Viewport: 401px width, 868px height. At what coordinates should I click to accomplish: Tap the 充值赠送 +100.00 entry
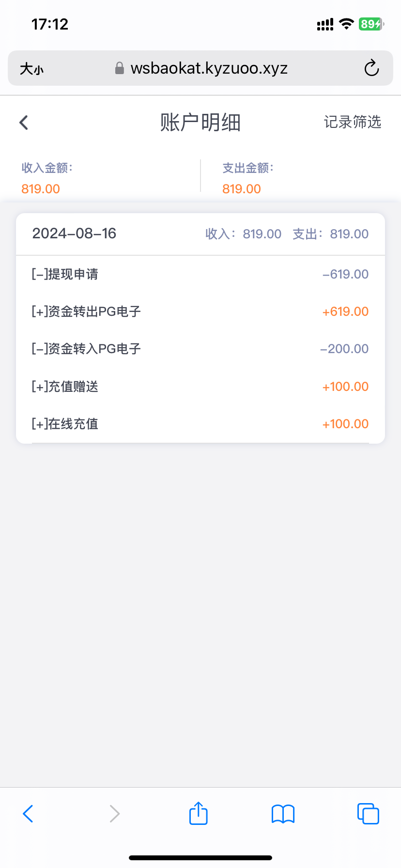pyautogui.click(x=200, y=387)
